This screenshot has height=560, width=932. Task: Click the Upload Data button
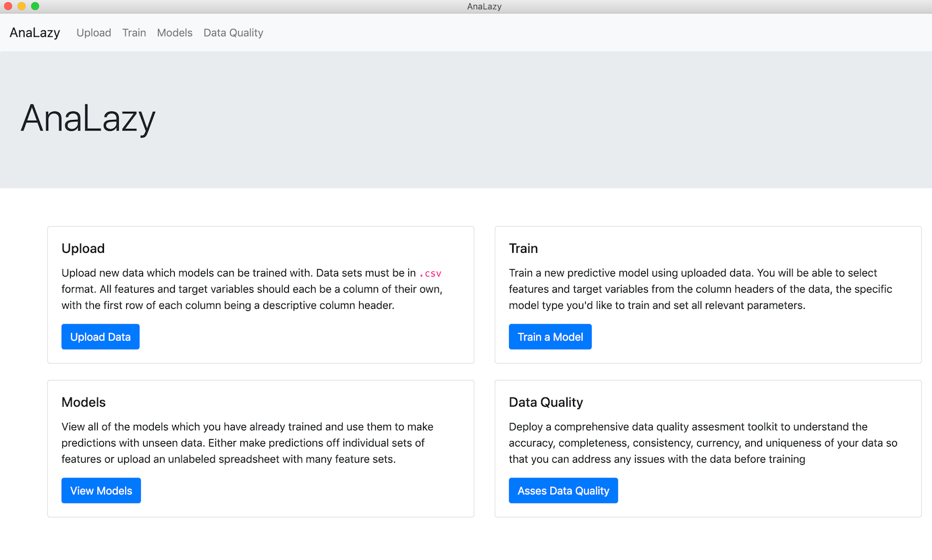100,336
